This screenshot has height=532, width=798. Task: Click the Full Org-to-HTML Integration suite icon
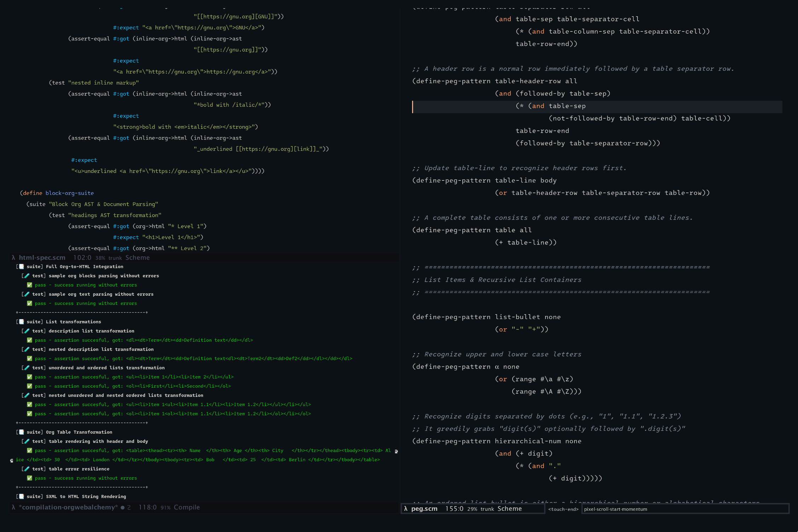pos(21,267)
